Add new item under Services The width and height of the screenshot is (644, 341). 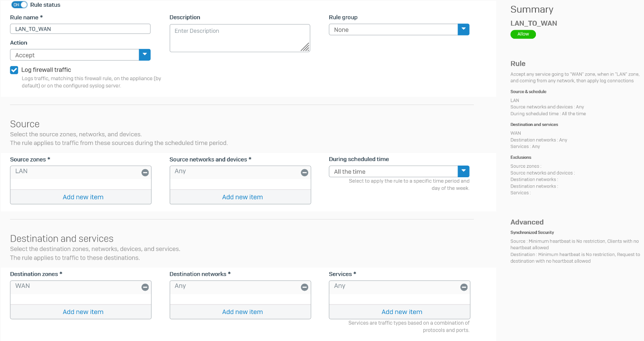point(401,312)
